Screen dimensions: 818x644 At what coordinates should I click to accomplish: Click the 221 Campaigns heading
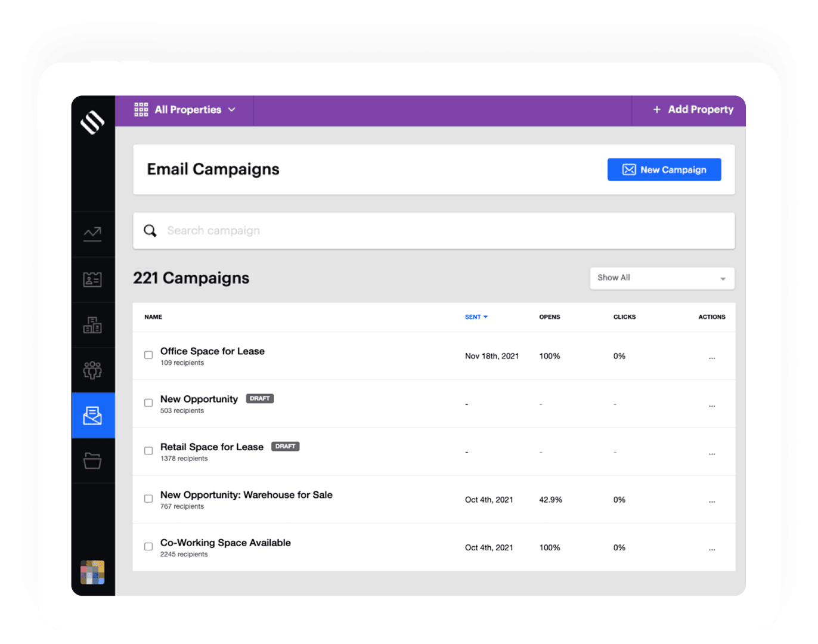pyautogui.click(x=191, y=278)
